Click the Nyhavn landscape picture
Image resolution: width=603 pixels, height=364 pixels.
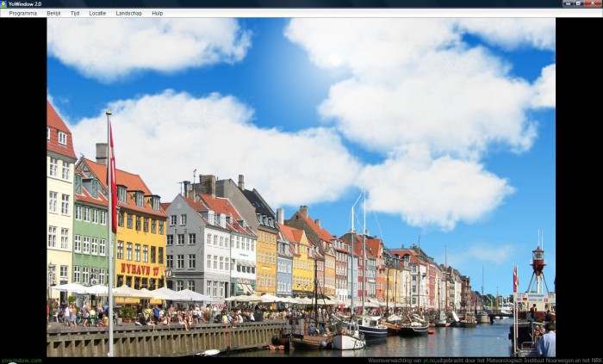point(301,188)
